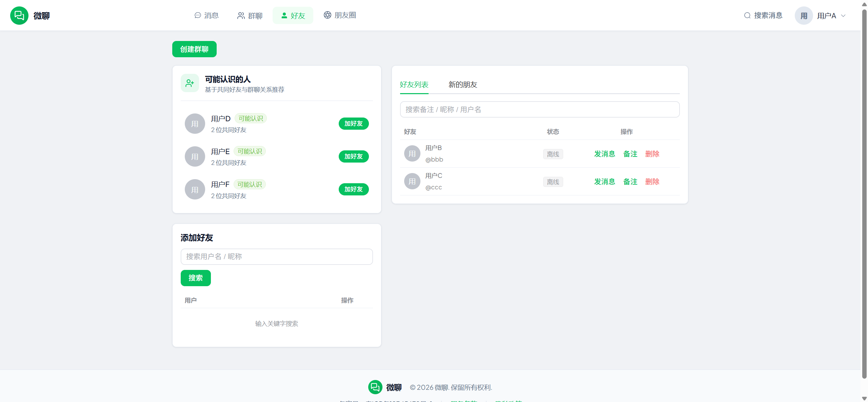Open the 消息 messages tab
Screen dimensions: 868x402
(206, 16)
